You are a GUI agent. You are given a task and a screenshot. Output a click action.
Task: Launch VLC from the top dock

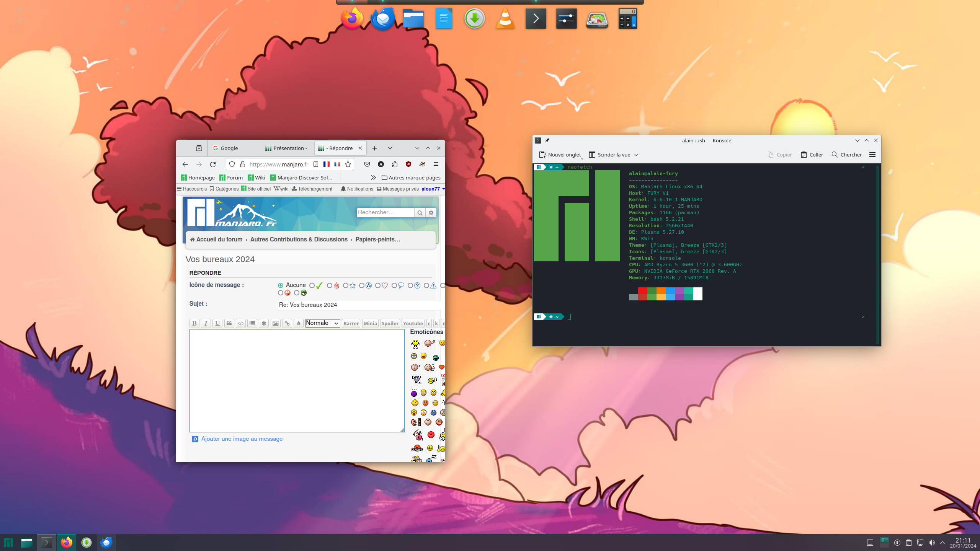pyautogui.click(x=505, y=18)
